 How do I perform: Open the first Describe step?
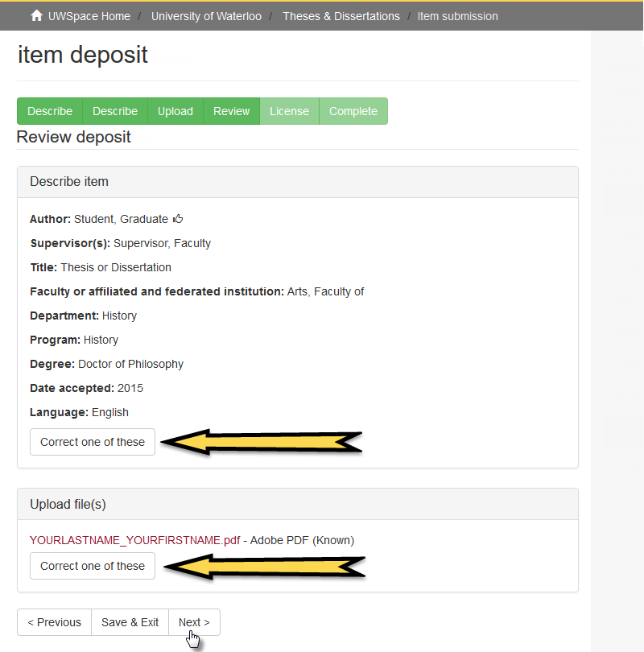coord(49,111)
